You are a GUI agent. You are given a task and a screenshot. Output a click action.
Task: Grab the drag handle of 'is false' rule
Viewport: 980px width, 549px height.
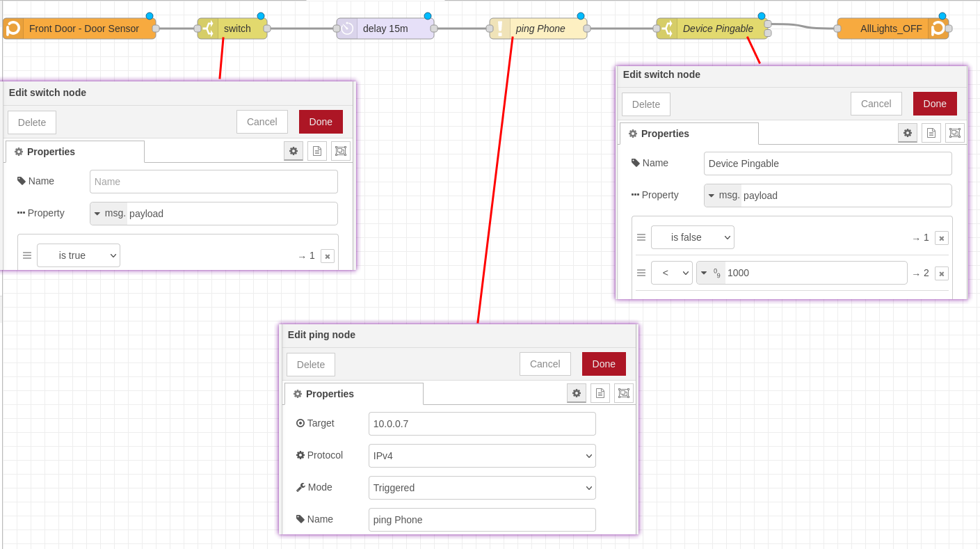(641, 237)
